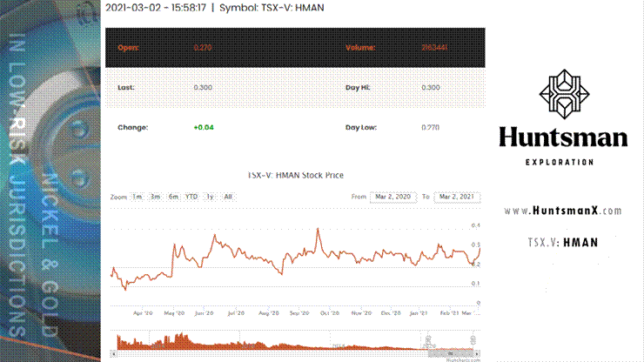Image resolution: width=644 pixels, height=362 pixels.
Task: Open the www.HuntsmanX.com link
Action: click(563, 211)
